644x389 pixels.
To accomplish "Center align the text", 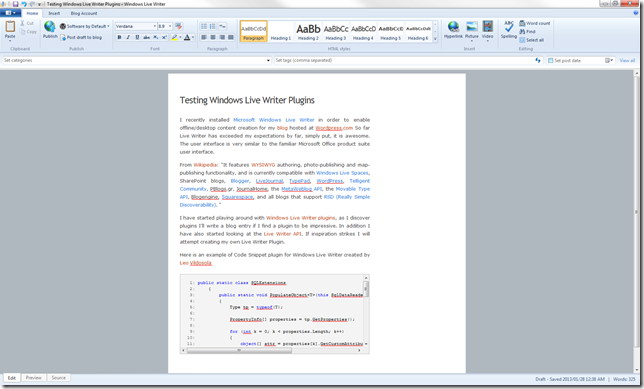I will (213, 37).
